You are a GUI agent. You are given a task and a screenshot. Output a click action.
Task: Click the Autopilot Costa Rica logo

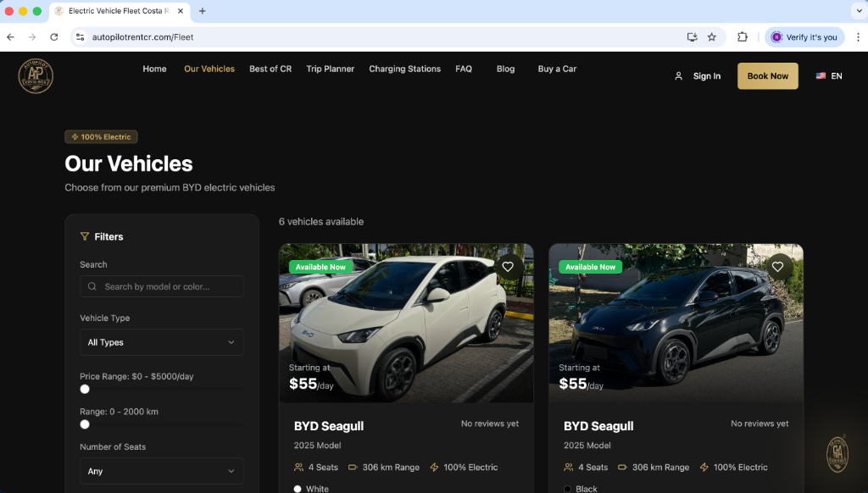coord(36,75)
